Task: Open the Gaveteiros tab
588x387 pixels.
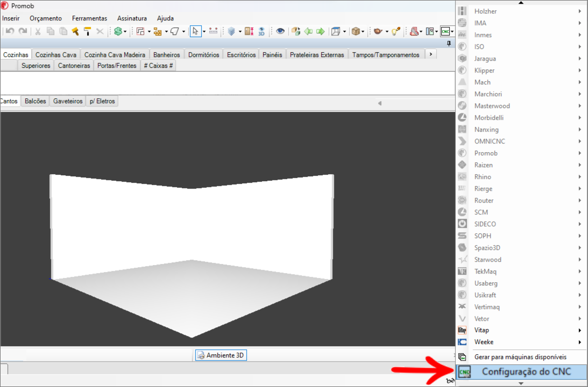Action: click(68, 101)
